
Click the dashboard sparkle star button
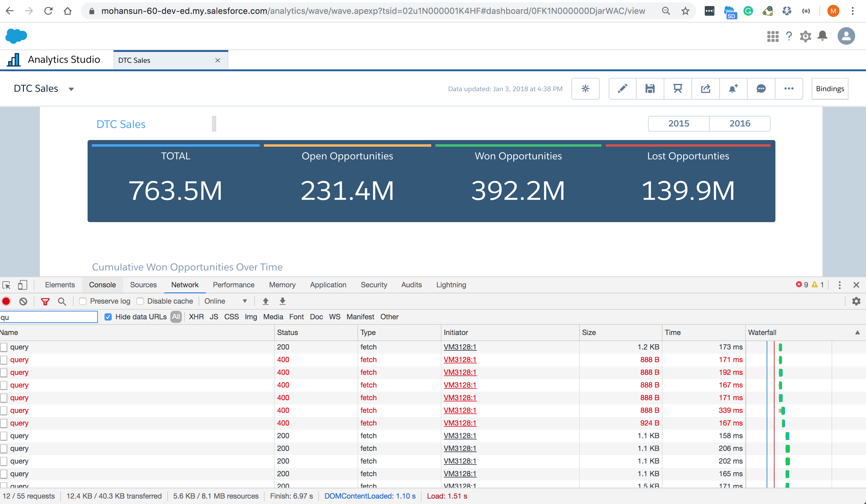585,89
